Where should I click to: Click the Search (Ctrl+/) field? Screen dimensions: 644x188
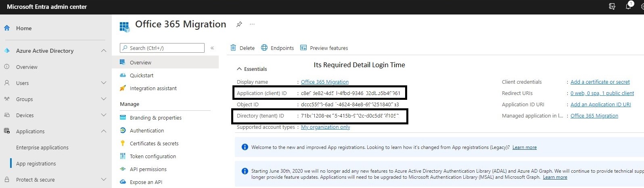[x=162, y=48]
